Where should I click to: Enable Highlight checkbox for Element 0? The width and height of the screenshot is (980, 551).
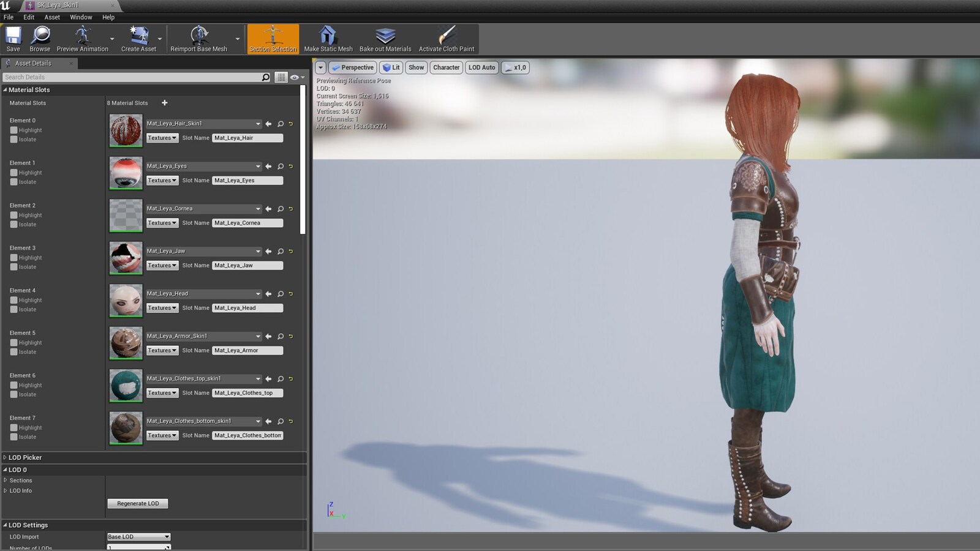[13, 130]
